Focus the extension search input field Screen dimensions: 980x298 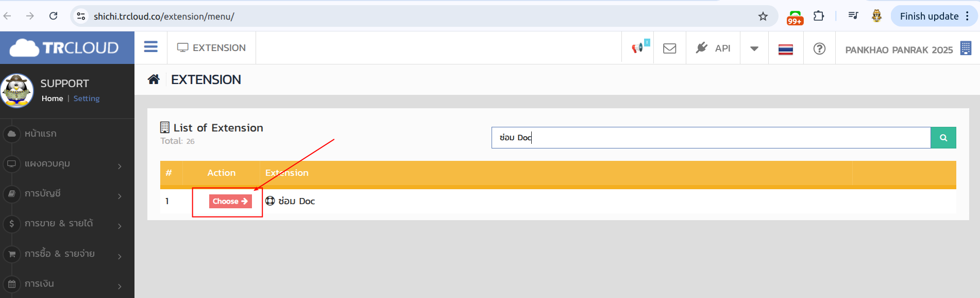711,138
